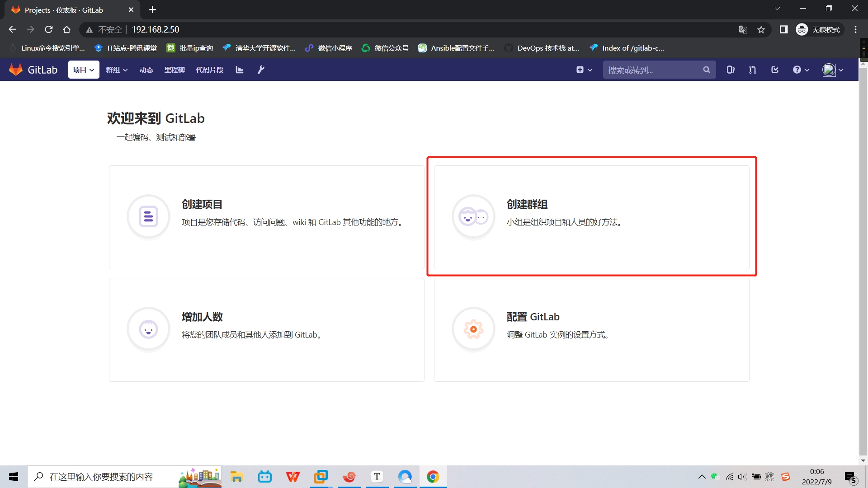Click Chrome translate page icon

point(743,29)
